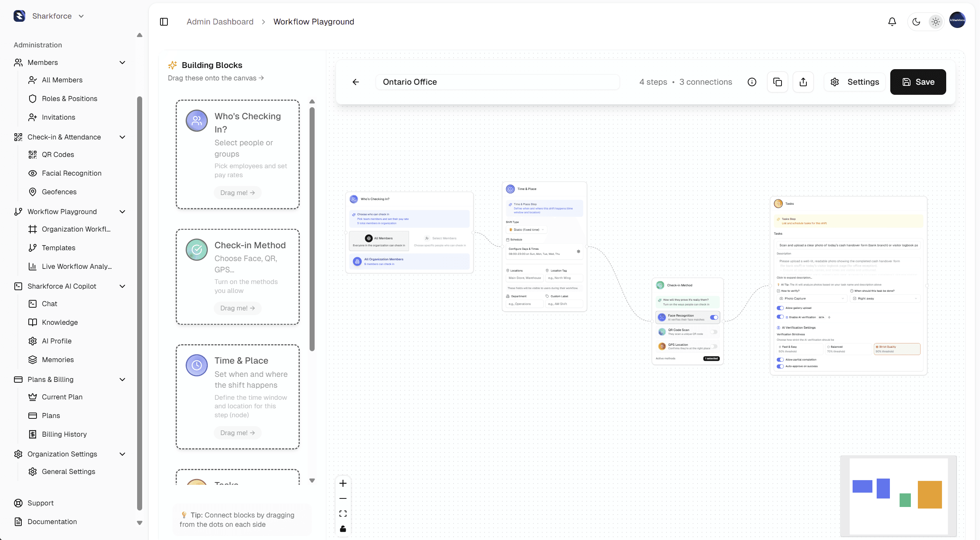Go to QR Codes page
Viewport: 980px width, 540px height.
coord(58,155)
